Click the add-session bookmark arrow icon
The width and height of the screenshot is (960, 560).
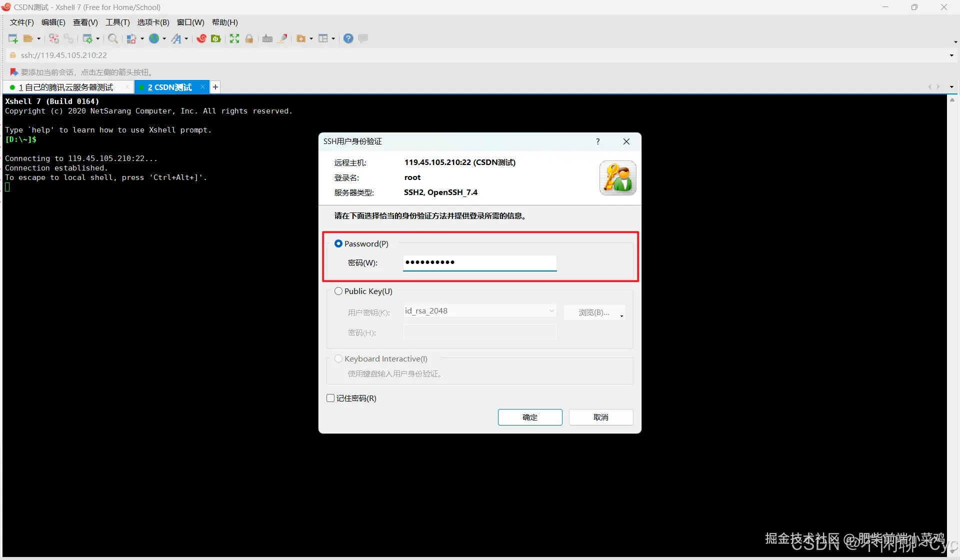(14, 72)
